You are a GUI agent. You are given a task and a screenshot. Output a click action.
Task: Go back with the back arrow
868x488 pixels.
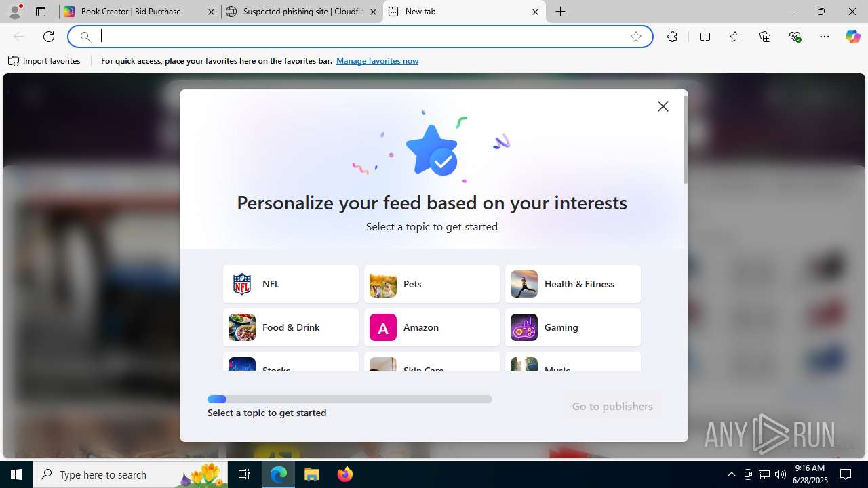(x=19, y=37)
